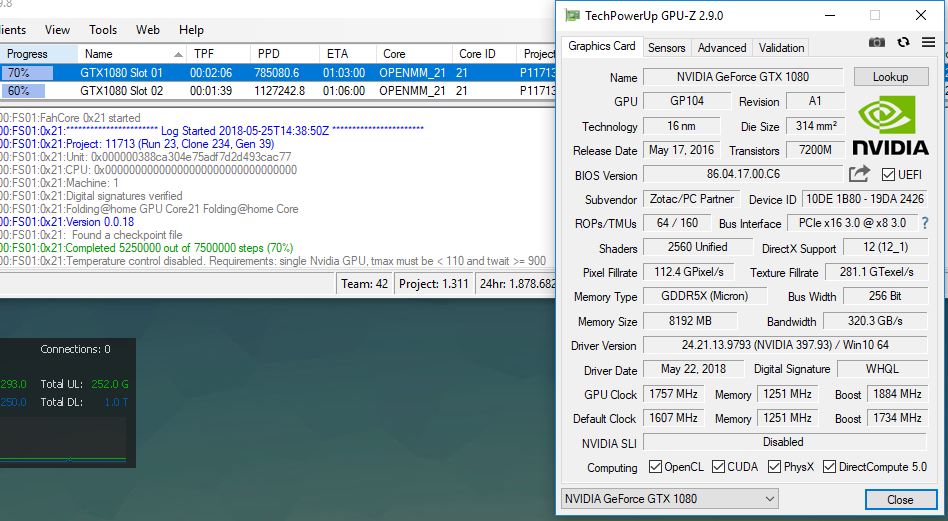Switch to the Graphics Card tab
The image size is (948, 521).
coord(601,47)
